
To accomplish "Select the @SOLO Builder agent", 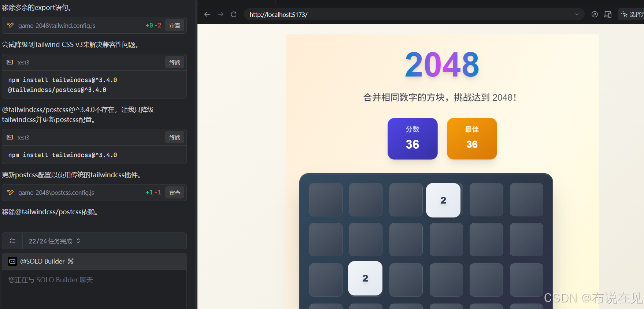I will point(42,261).
